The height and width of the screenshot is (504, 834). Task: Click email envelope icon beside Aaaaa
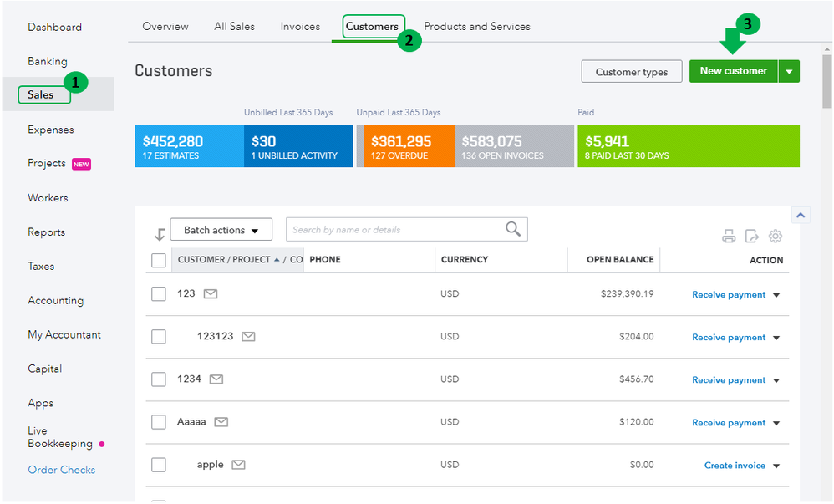coord(221,422)
